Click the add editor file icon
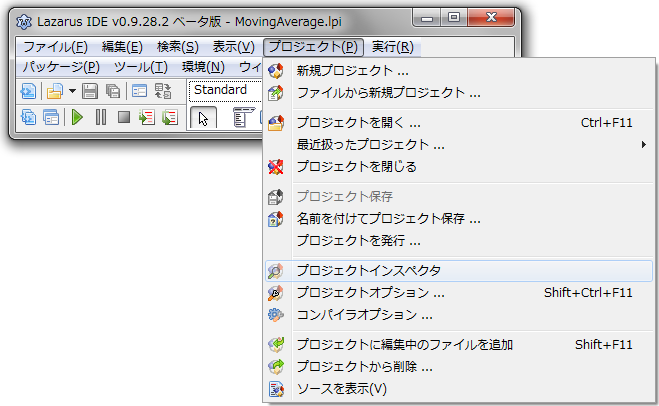Viewport: 659px width, 406px height. pyautogui.click(x=276, y=345)
